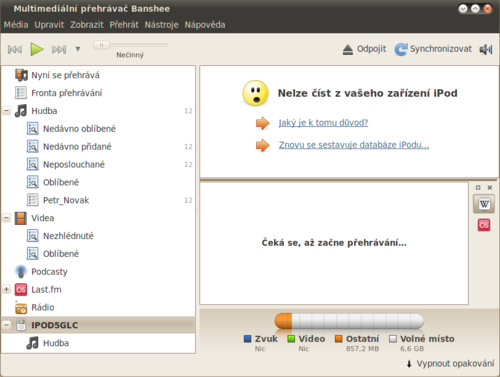Expand the Last.fm source
Image resolution: width=500 pixels, height=377 pixels.
click(6, 289)
